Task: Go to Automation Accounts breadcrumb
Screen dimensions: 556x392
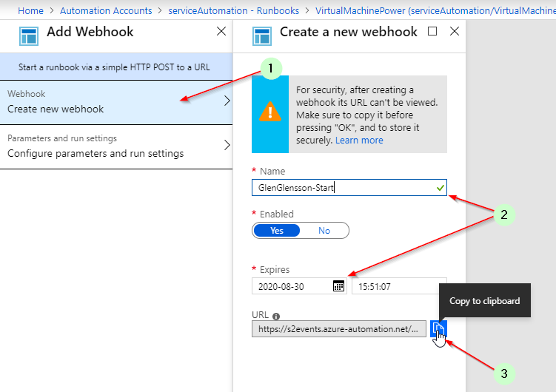Action: [106, 10]
